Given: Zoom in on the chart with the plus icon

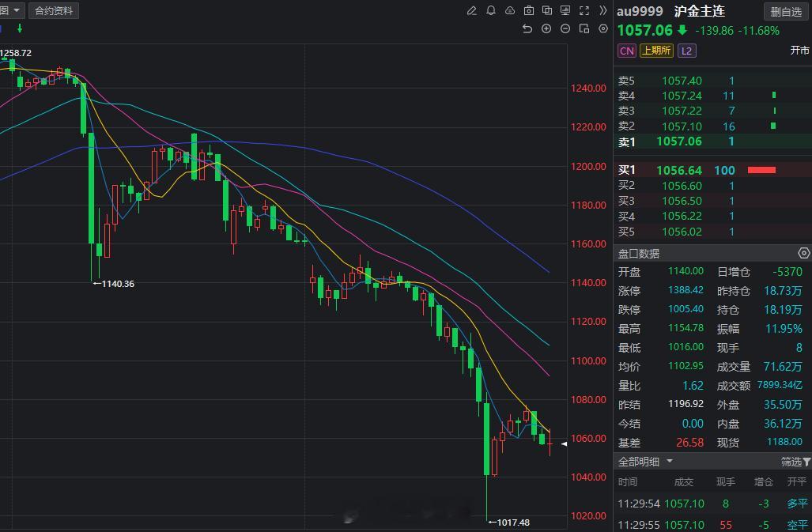Looking at the screenshot, I should pyautogui.click(x=546, y=28).
